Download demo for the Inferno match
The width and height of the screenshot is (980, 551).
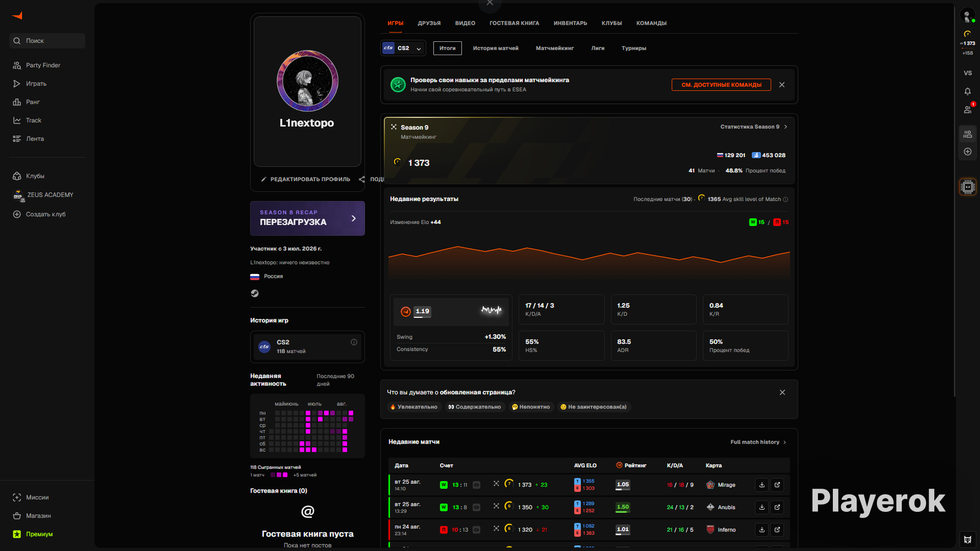(x=762, y=530)
